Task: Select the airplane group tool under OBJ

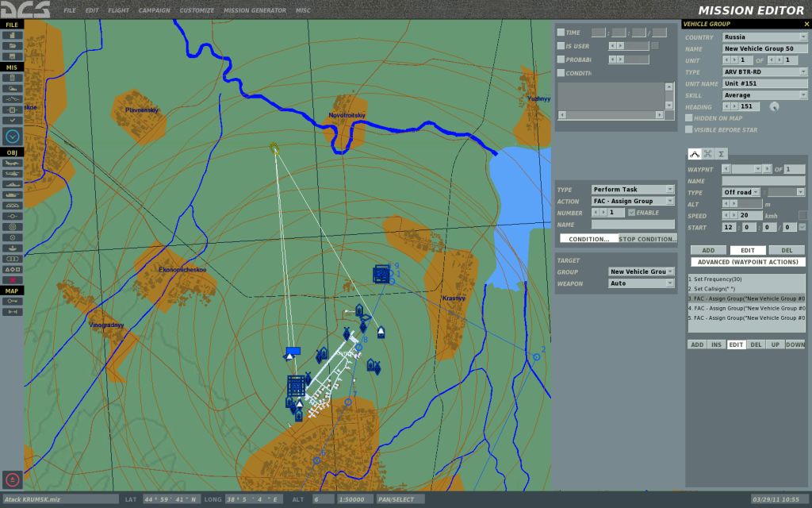Action: point(12,164)
